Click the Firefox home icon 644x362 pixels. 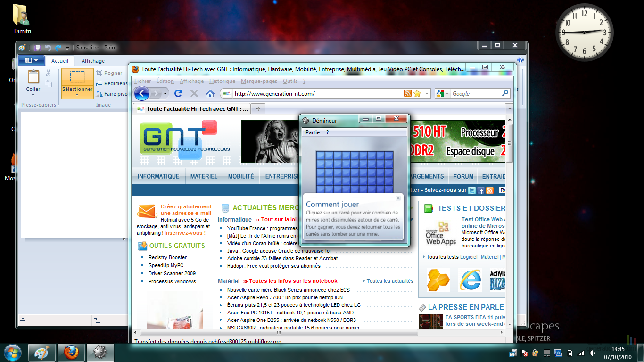pyautogui.click(x=210, y=93)
